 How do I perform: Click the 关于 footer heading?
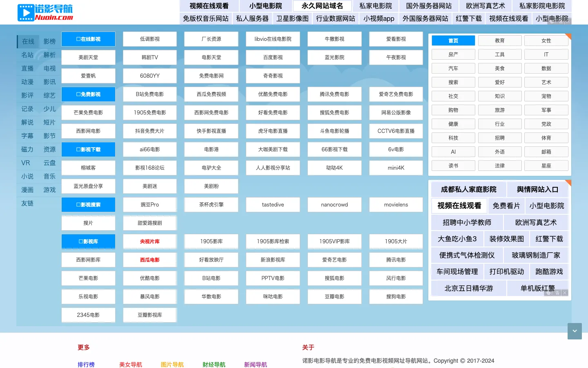(x=308, y=348)
